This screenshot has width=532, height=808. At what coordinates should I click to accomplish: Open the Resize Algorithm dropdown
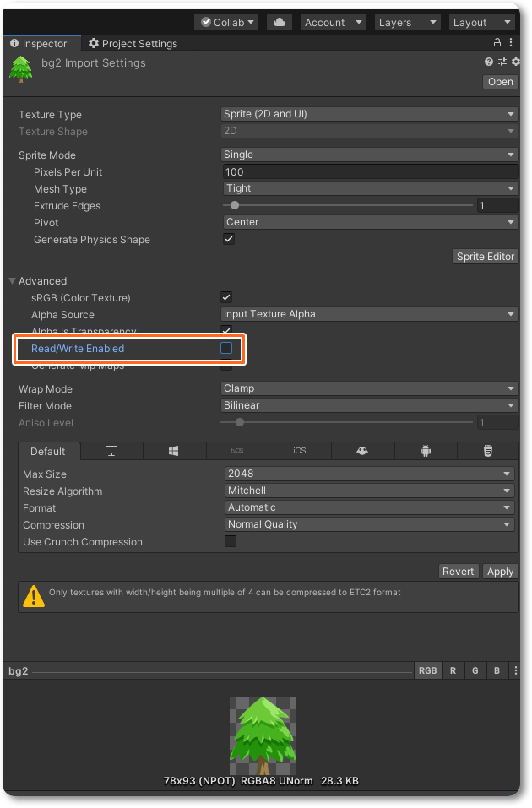(x=370, y=490)
